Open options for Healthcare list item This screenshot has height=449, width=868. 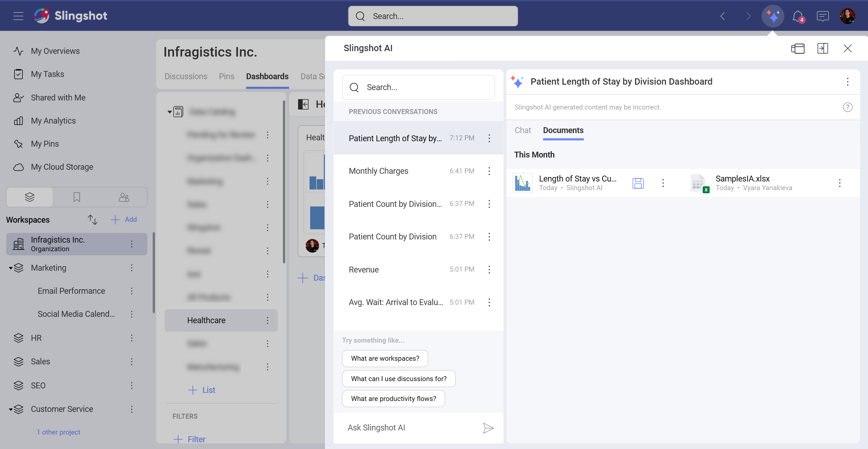point(268,320)
